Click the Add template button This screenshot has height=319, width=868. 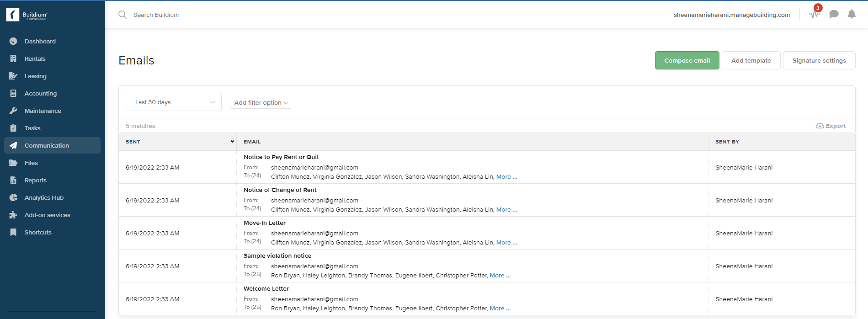click(x=751, y=60)
